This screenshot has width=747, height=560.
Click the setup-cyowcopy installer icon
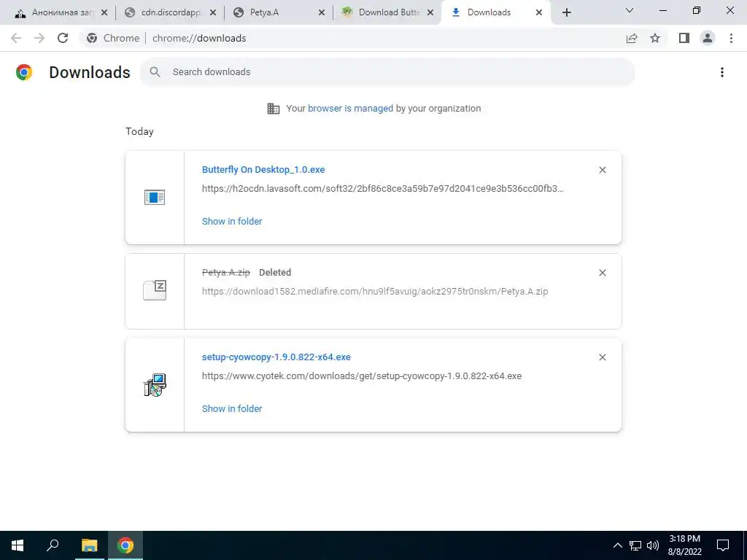[x=155, y=385]
